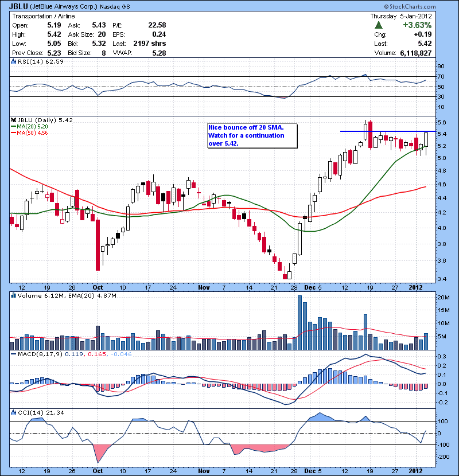This screenshot has width=459, height=476.
Task: Click the Bid Size value 8
Action: coord(104,53)
